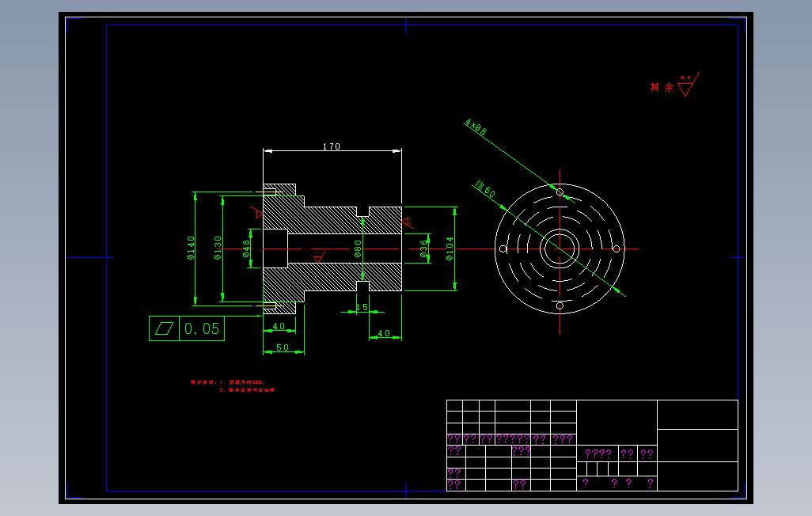
Task: Click the ???? cell in the title block
Action: 598,453
